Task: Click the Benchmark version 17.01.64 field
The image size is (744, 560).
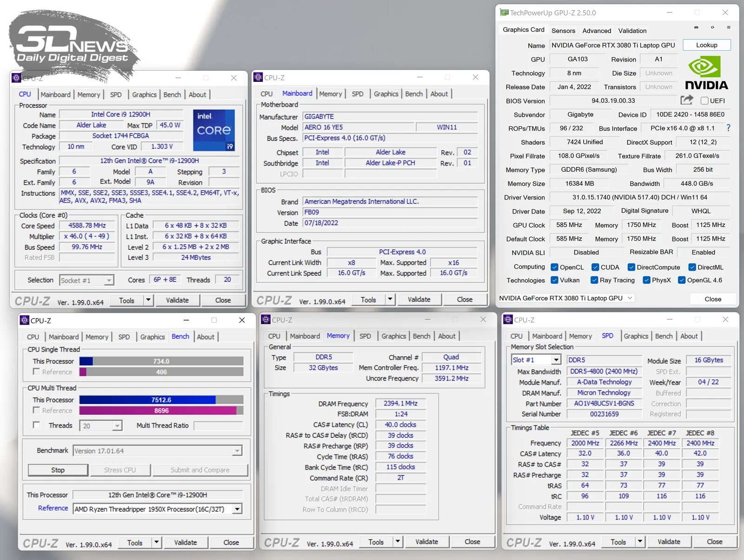Action: click(x=158, y=451)
